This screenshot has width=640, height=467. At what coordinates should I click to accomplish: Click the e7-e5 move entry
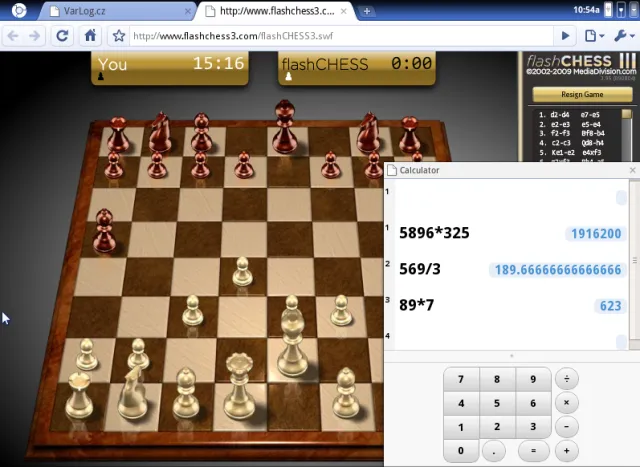(x=590, y=115)
